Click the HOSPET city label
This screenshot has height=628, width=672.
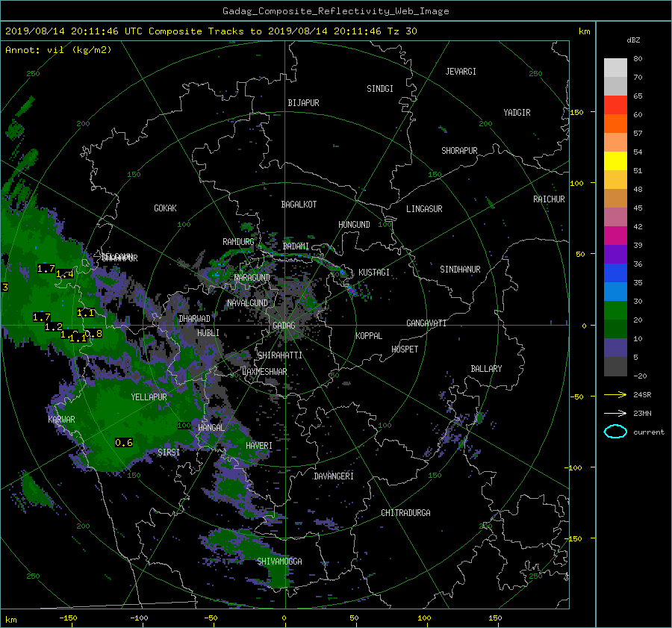pos(405,349)
